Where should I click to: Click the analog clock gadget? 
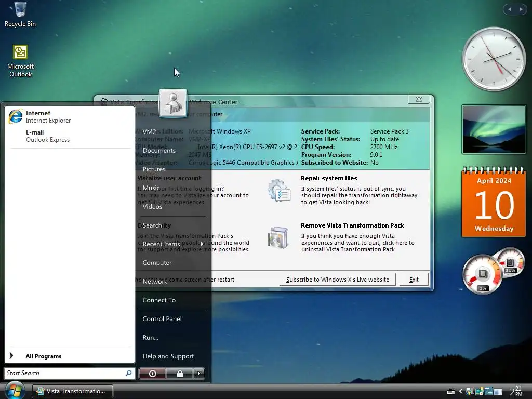click(494, 59)
